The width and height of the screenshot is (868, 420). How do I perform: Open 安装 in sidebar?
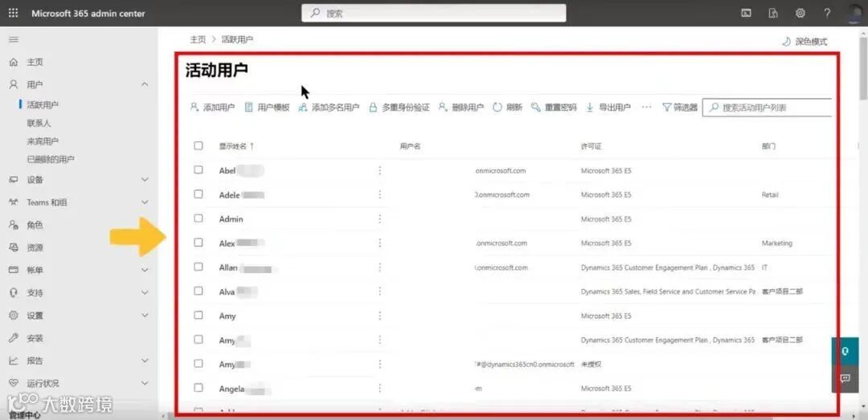coord(35,338)
